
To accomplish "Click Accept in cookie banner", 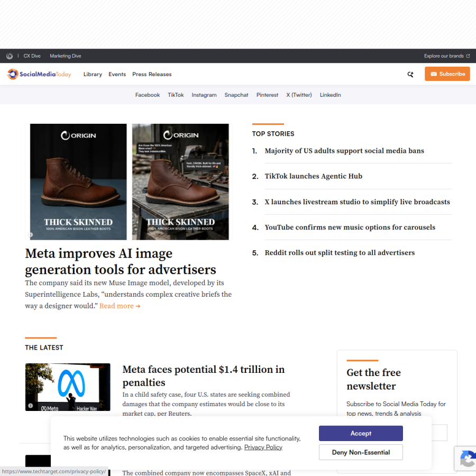I will click(x=361, y=433).
